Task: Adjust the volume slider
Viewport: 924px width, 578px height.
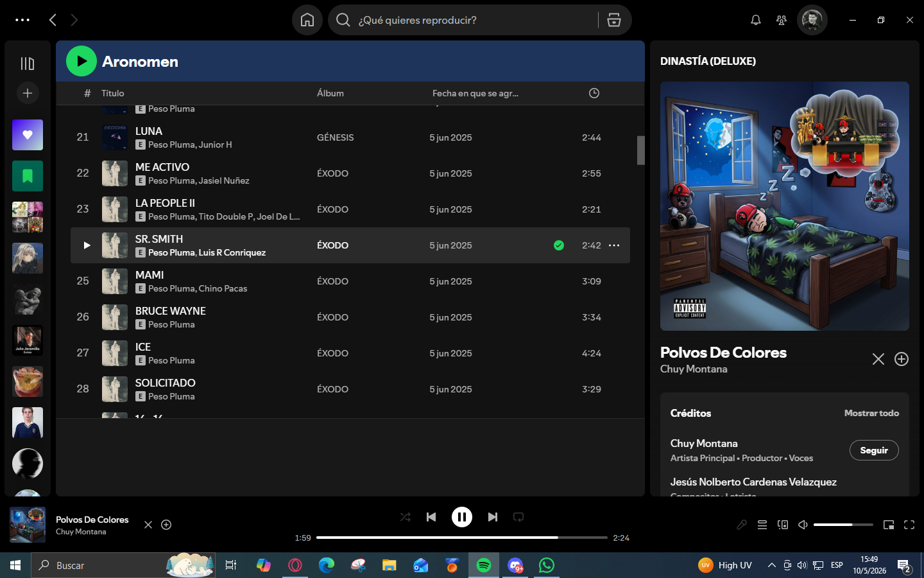Action: click(x=843, y=525)
